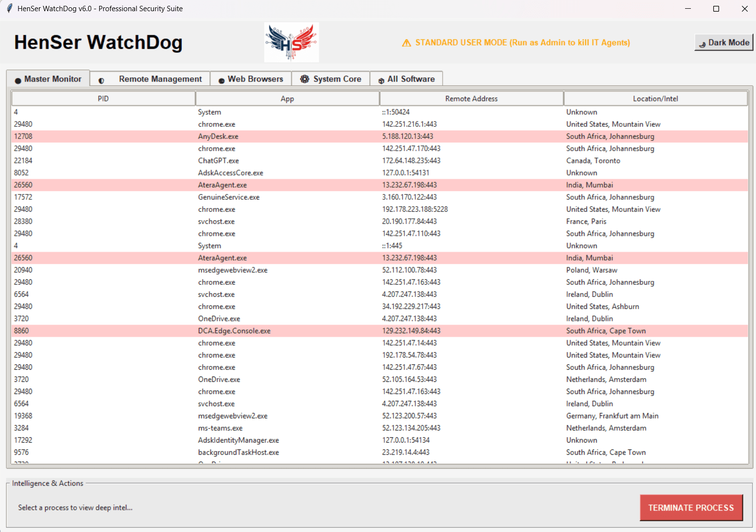
Task: Sort by the Remote Address column header
Action: click(x=471, y=99)
